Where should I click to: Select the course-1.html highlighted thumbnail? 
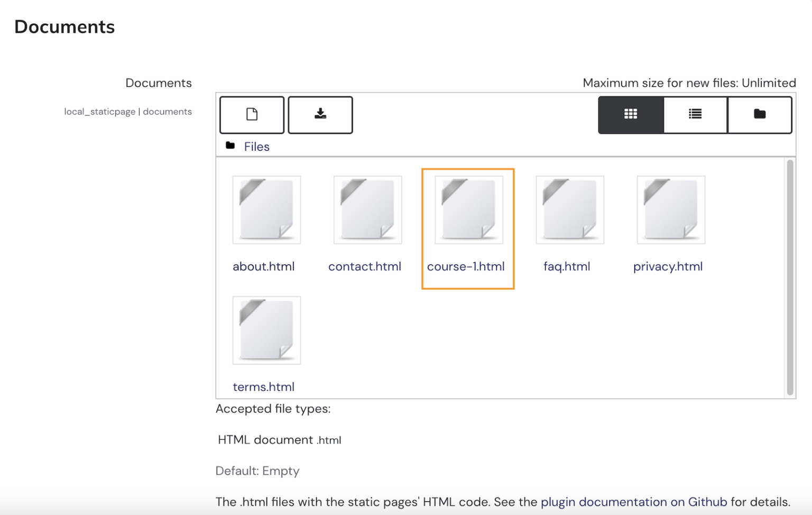(x=468, y=209)
